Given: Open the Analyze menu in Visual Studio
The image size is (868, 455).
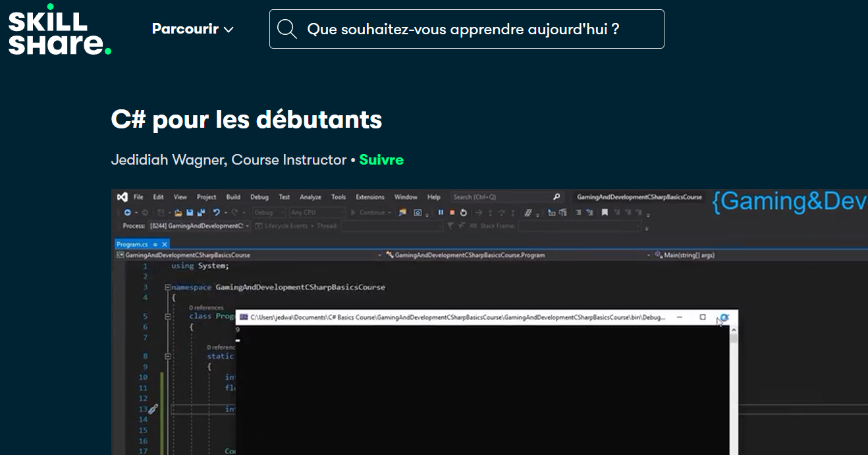Looking at the screenshot, I should [x=310, y=197].
